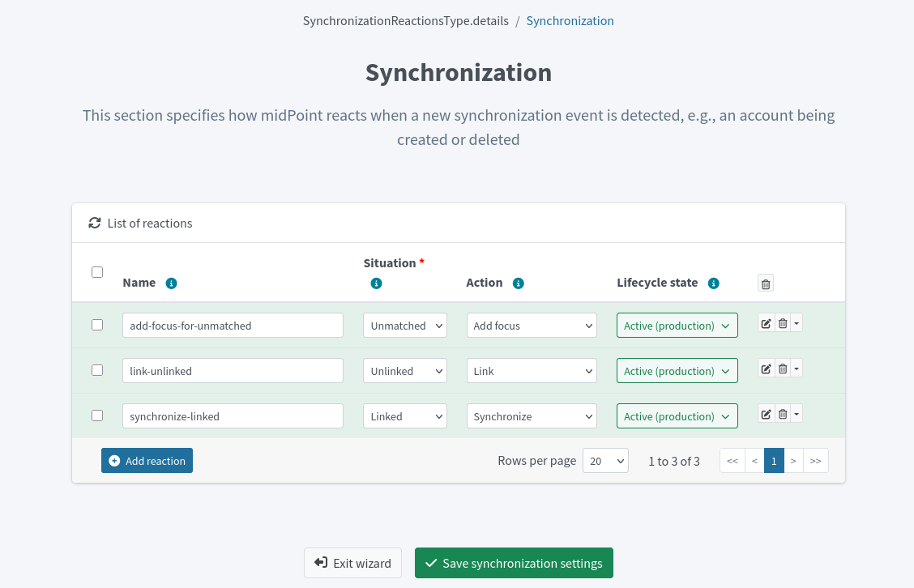This screenshot has height=588, width=914.
Task: Edit the add-focus-for-unmatched reaction via pencil icon
Action: 765,322
